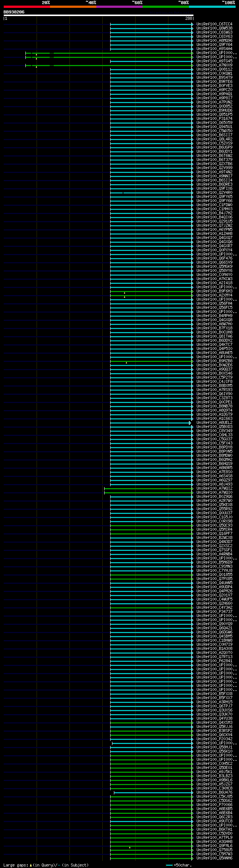The width and height of the screenshot is (239, 868).
Task: Select the hit UniRef100_P20342
Action: (x=214, y=739)
